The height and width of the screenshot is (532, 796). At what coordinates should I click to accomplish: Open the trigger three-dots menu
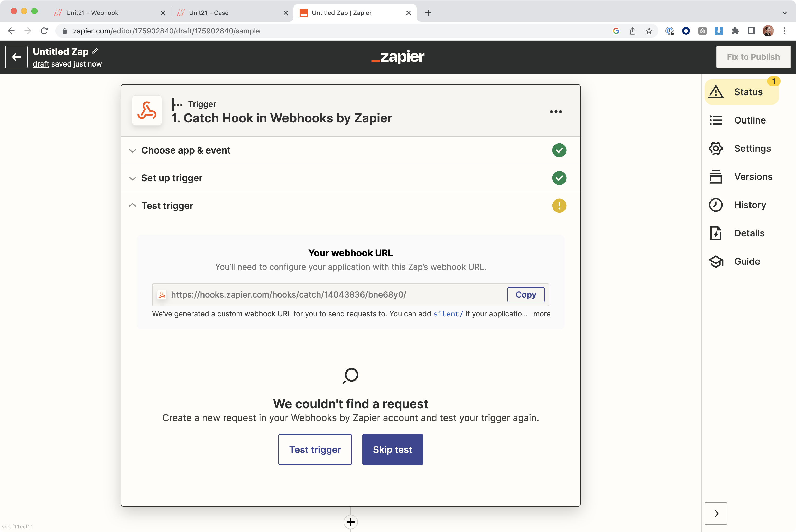pyautogui.click(x=556, y=112)
